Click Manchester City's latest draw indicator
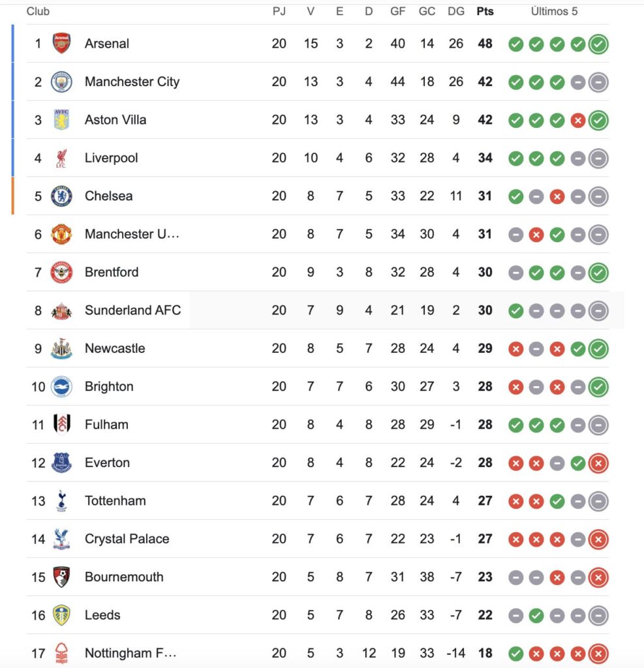The height and width of the screenshot is (668, 644). click(x=598, y=82)
